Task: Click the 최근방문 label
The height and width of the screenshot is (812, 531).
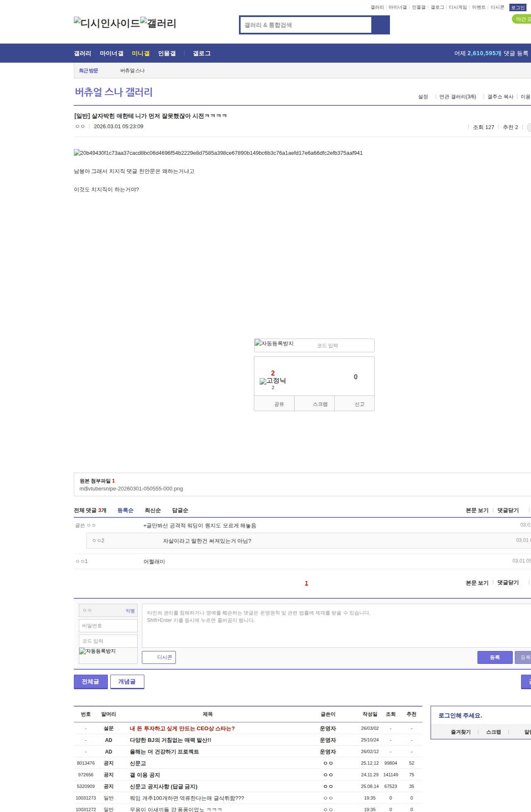Action: point(88,71)
